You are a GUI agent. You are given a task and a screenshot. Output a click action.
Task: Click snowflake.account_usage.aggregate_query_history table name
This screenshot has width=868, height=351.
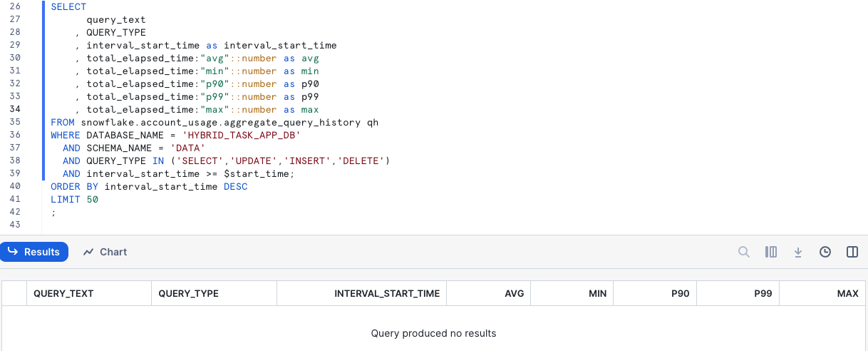click(x=220, y=122)
